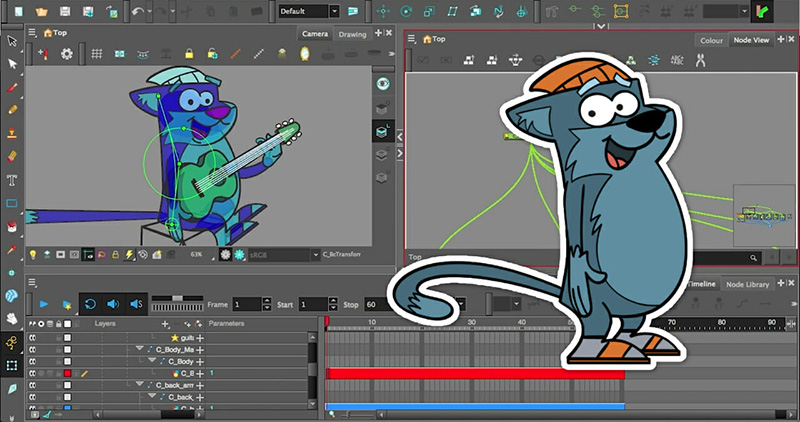
Task: Switch to the Colour tab
Action: pyautogui.click(x=711, y=40)
